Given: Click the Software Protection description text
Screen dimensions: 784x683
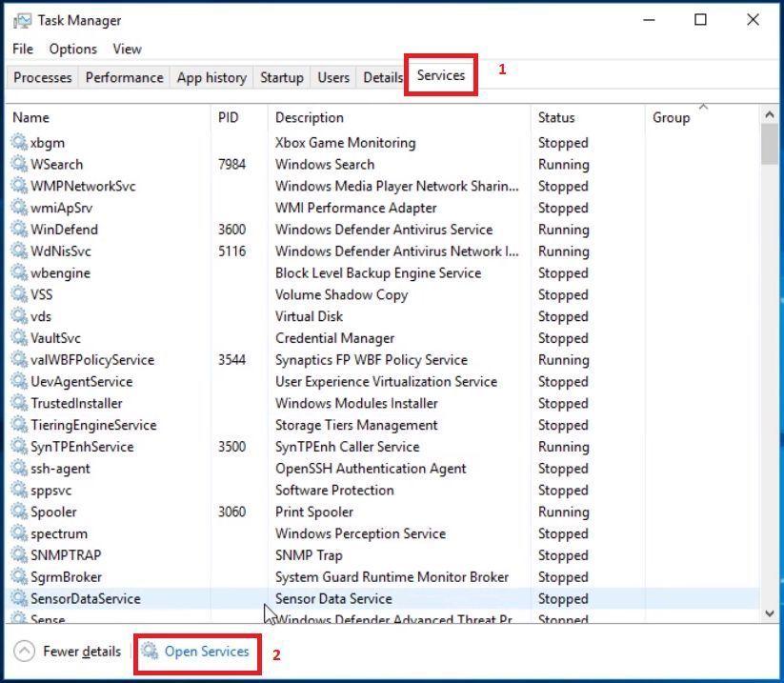Looking at the screenshot, I should [334, 490].
